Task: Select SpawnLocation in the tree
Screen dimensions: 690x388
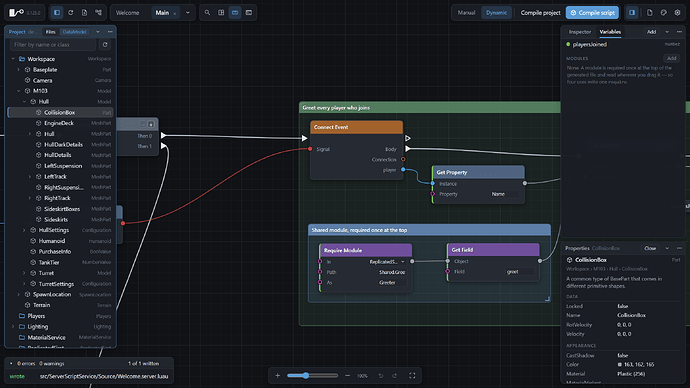Action: [x=60, y=294]
